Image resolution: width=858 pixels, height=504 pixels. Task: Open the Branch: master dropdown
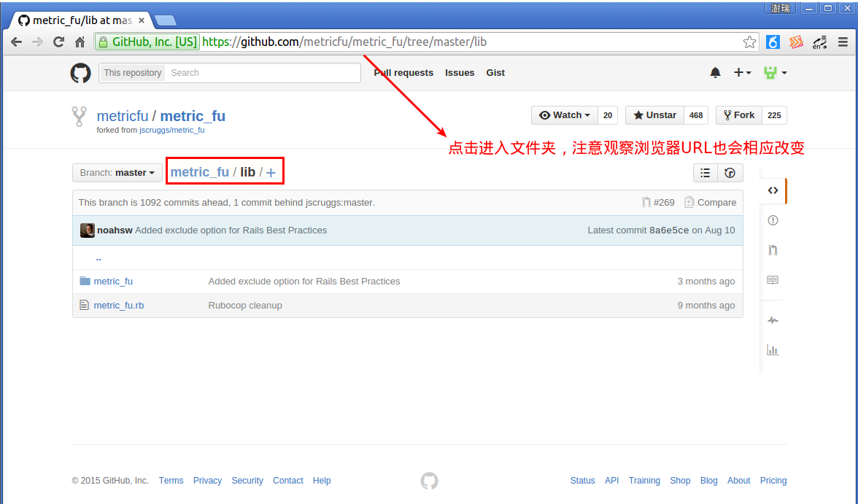(117, 173)
